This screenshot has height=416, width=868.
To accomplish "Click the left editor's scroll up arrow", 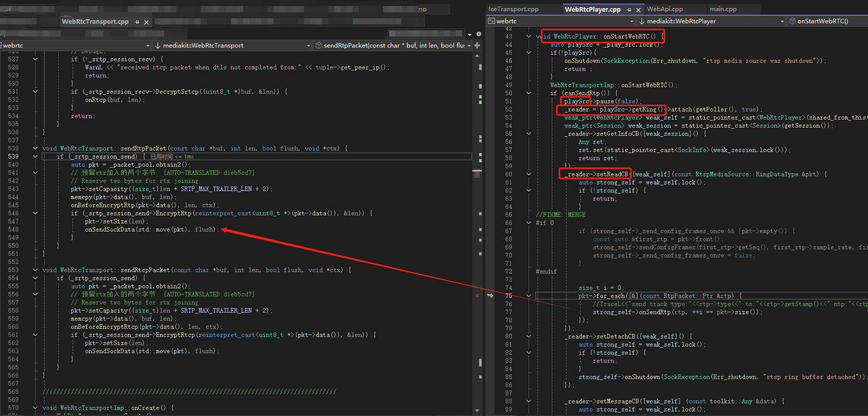I will [x=477, y=56].
